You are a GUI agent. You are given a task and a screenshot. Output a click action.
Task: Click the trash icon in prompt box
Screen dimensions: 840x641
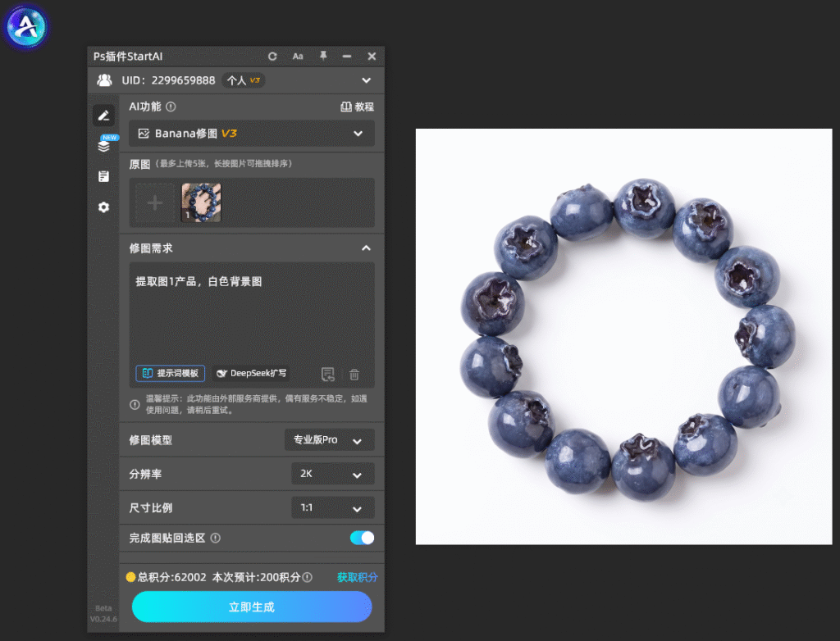[x=354, y=375]
